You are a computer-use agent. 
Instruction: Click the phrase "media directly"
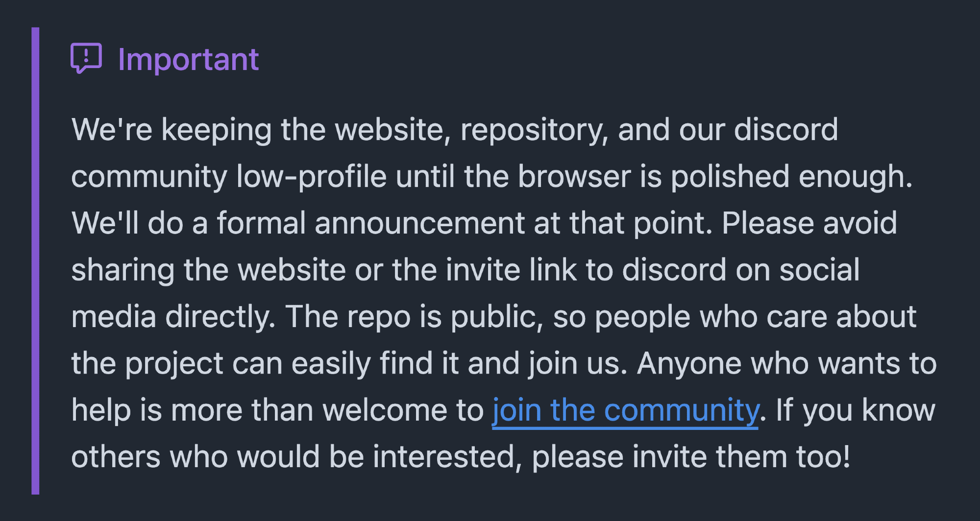[x=173, y=317]
